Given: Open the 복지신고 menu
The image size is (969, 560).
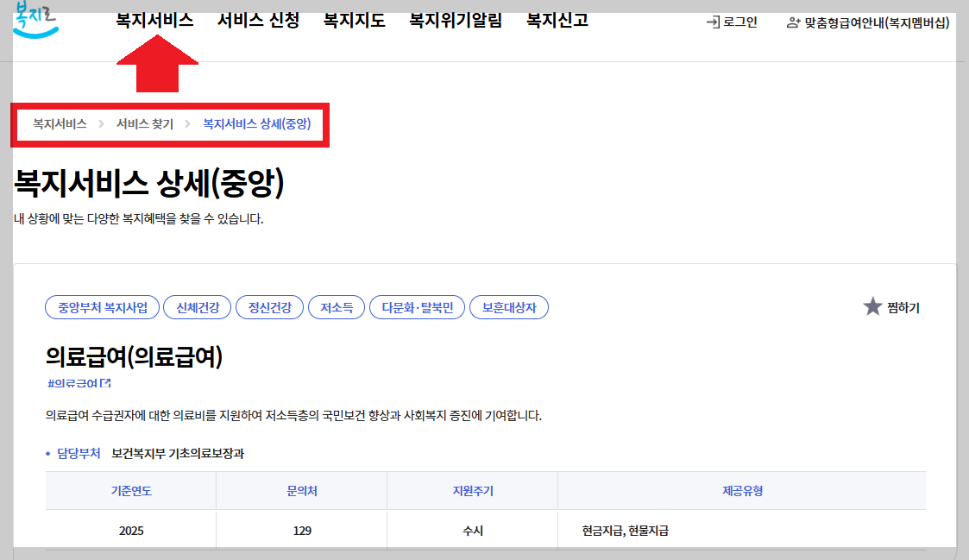Looking at the screenshot, I should (x=556, y=21).
